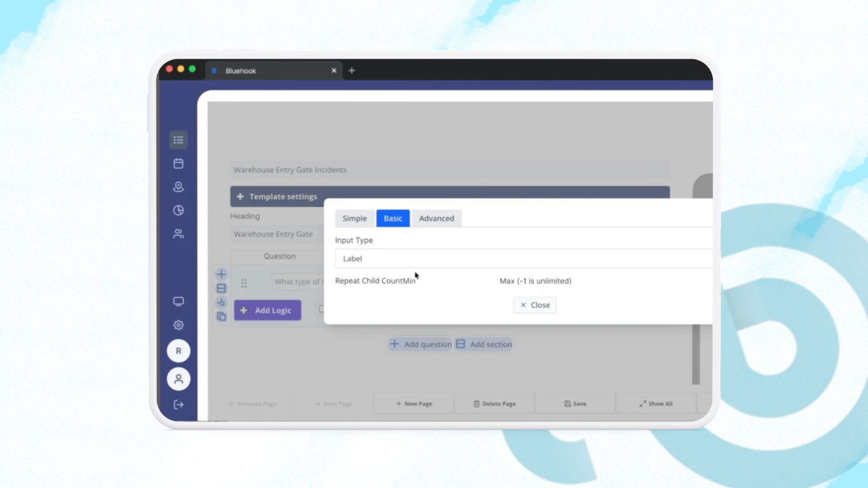The image size is (868, 488).
Task: Open the Input Type Label dropdown
Action: 524,259
